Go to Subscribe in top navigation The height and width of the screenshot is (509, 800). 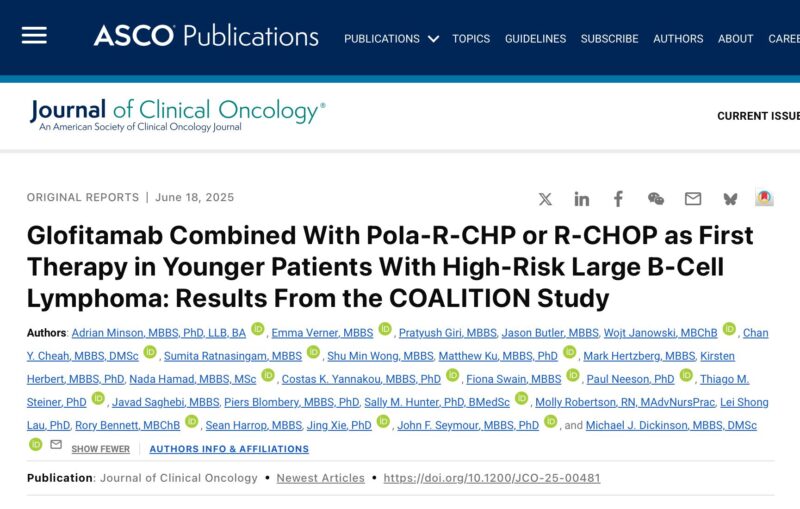tap(609, 39)
